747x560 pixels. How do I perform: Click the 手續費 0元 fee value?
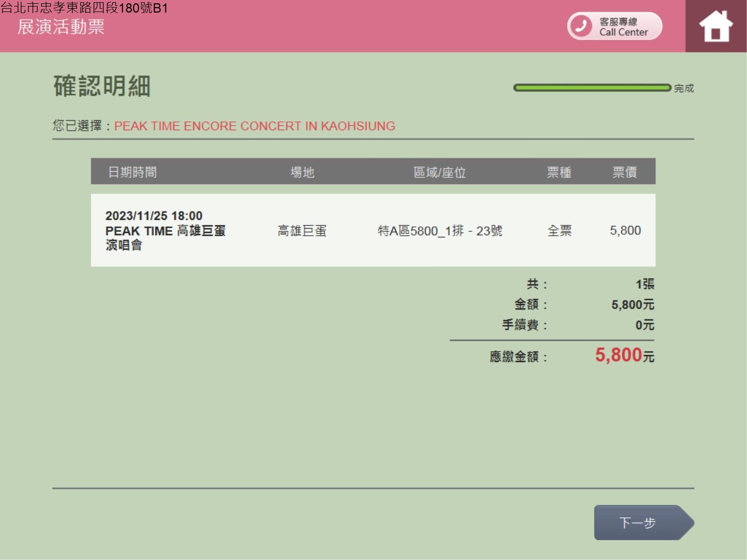point(645,325)
